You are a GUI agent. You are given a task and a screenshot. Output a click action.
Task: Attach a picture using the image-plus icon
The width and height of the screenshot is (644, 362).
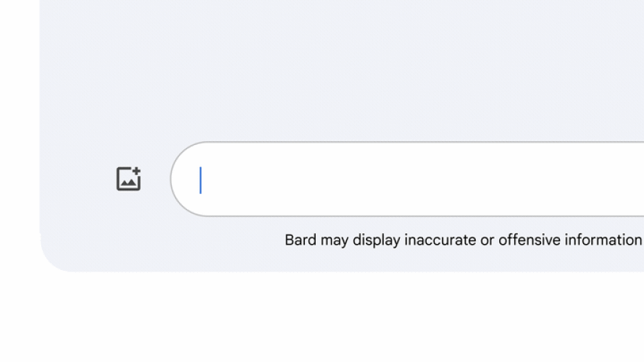pyautogui.click(x=128, y=179)
